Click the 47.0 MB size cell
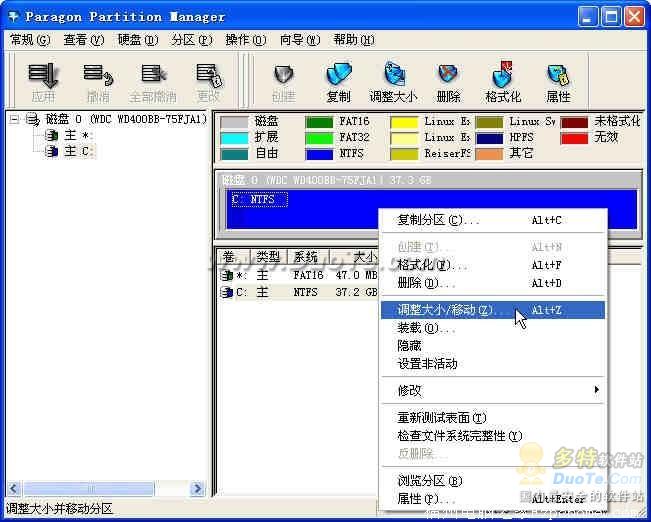 356,275
